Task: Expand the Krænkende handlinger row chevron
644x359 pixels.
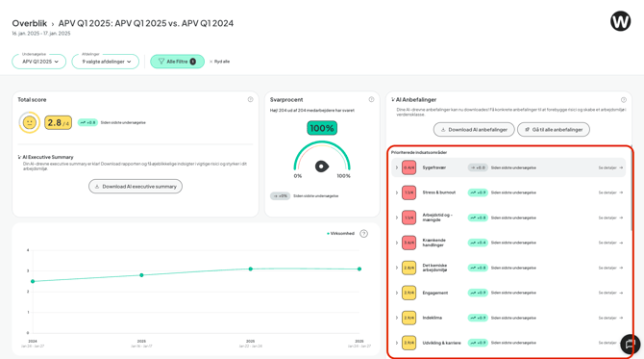Action: [x=397, y=243]
